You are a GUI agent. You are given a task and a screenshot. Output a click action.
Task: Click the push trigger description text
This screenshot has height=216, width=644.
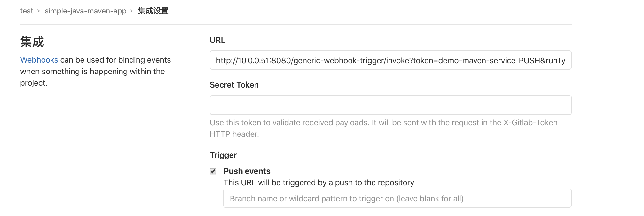point(319,182)
